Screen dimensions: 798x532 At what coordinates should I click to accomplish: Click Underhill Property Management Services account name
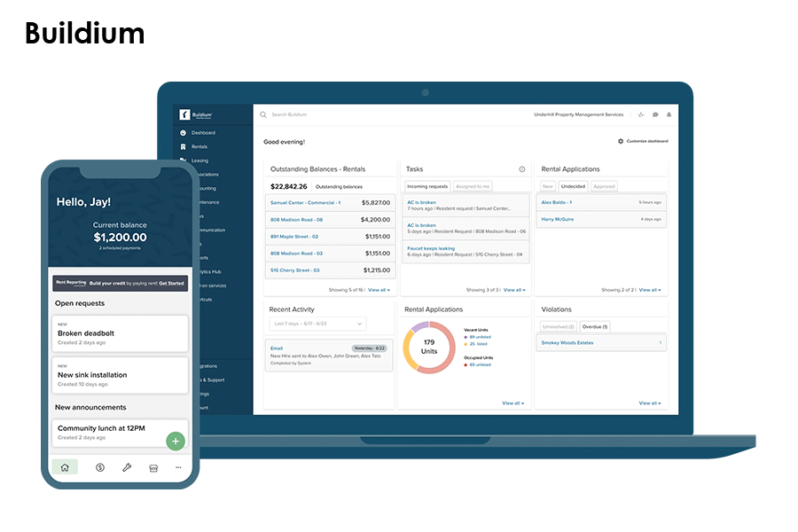pyautogui.click(x=579, y=114)
